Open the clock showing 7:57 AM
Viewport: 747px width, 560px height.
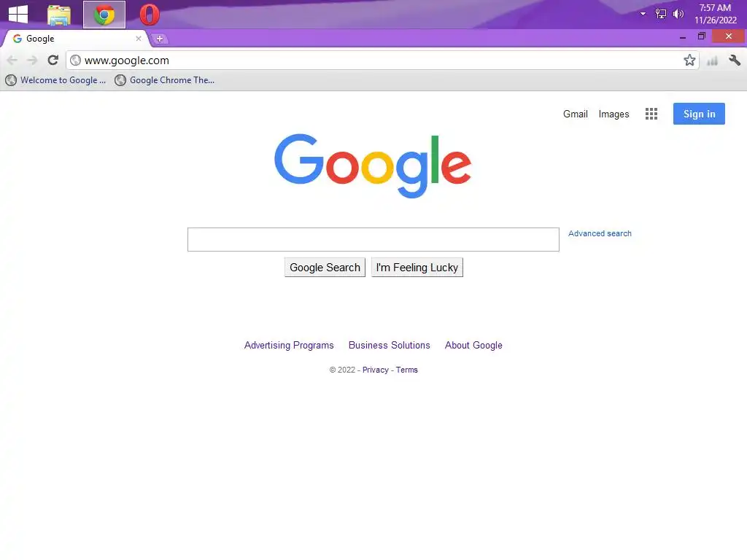715,14
